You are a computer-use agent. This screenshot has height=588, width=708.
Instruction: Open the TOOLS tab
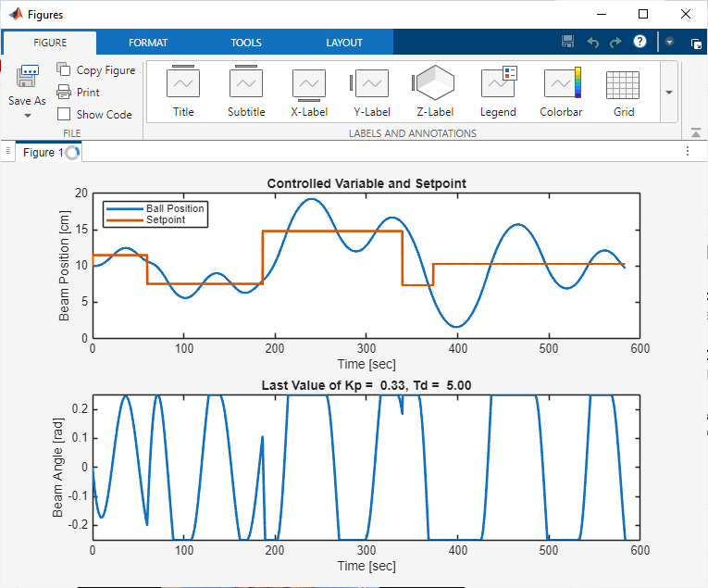tap(246, 43)
